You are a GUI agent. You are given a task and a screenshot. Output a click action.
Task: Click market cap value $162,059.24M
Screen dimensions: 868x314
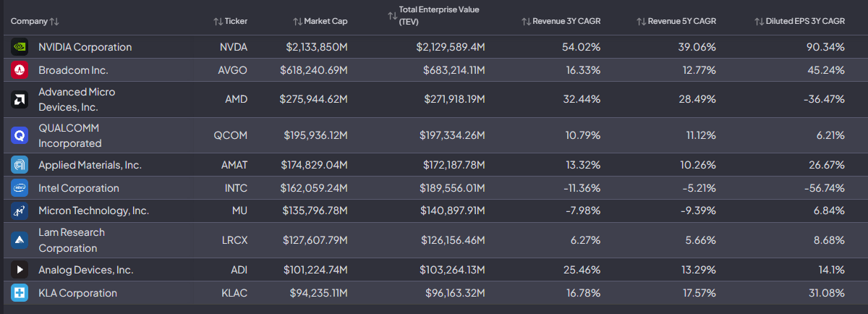[x=315, y=188]
